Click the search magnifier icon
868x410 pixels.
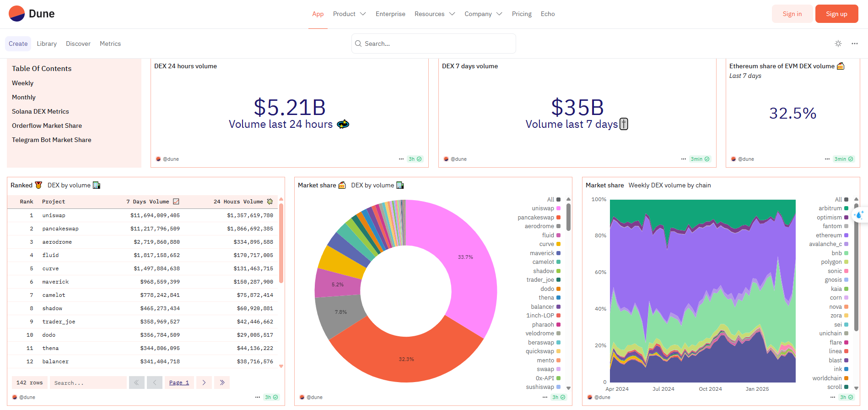tap(358, 44)
